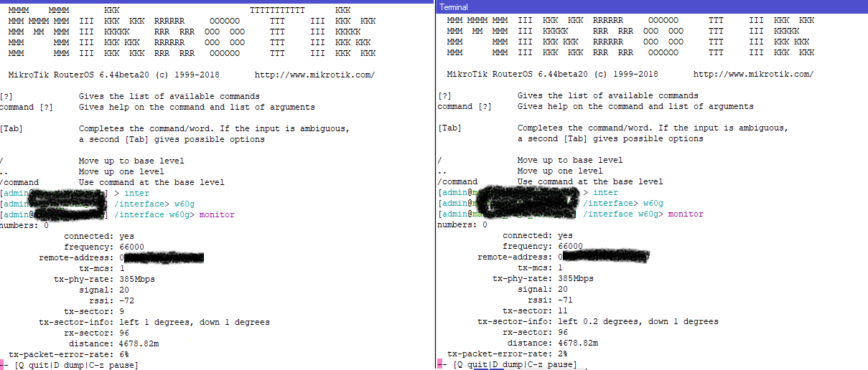Image resolution: width=868 pixels, height=370 pixels.
Task: Click "numbers: 0" in left terminal
Action: (x=24, y=225)
